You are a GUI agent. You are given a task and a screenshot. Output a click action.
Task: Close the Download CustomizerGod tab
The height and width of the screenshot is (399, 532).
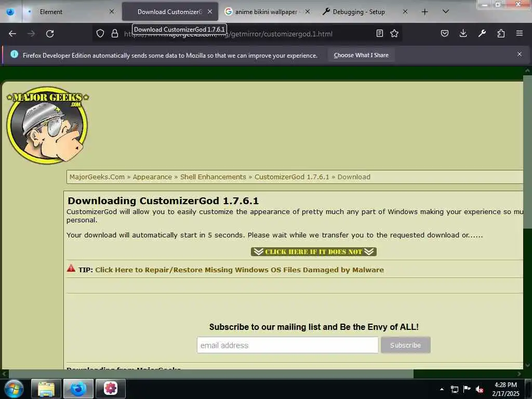(x=210, y=11)
